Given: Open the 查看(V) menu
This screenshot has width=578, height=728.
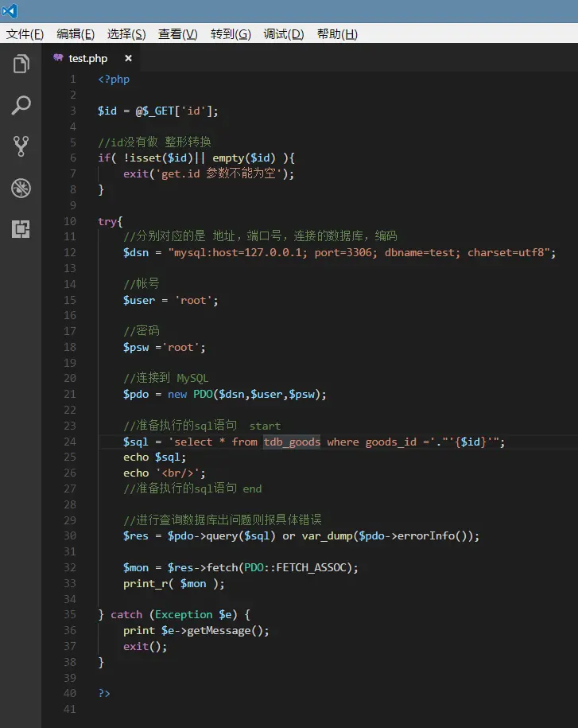Looking at the screenshot, I should point(177,34).
